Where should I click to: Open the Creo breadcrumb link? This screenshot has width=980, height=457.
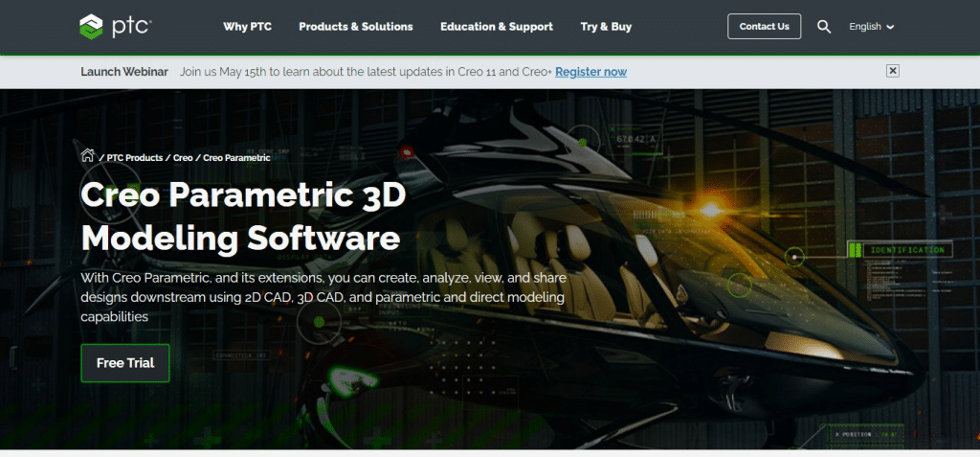point(183,157)
